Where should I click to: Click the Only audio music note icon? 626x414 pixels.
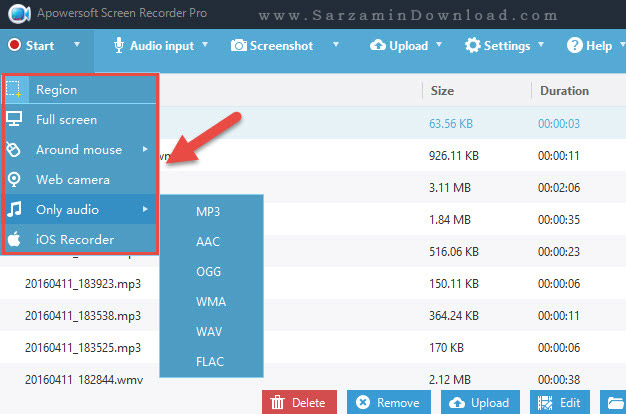coord(14,210)
